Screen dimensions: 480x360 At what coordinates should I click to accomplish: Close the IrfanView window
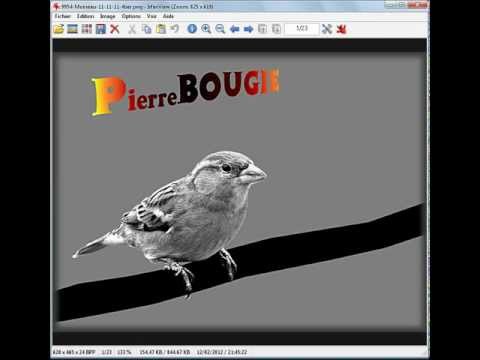point(417,5)
